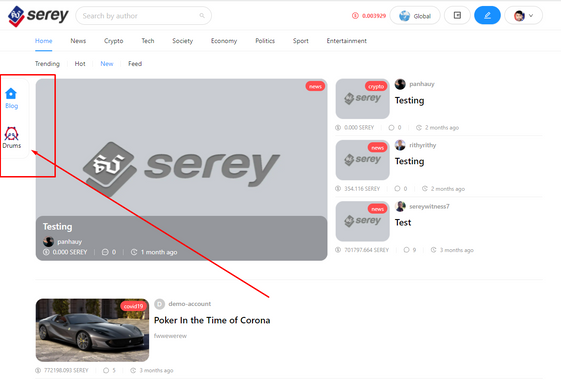Switch to the Tech category
Viewport: 561px width, 380px height.
point(148,41)
